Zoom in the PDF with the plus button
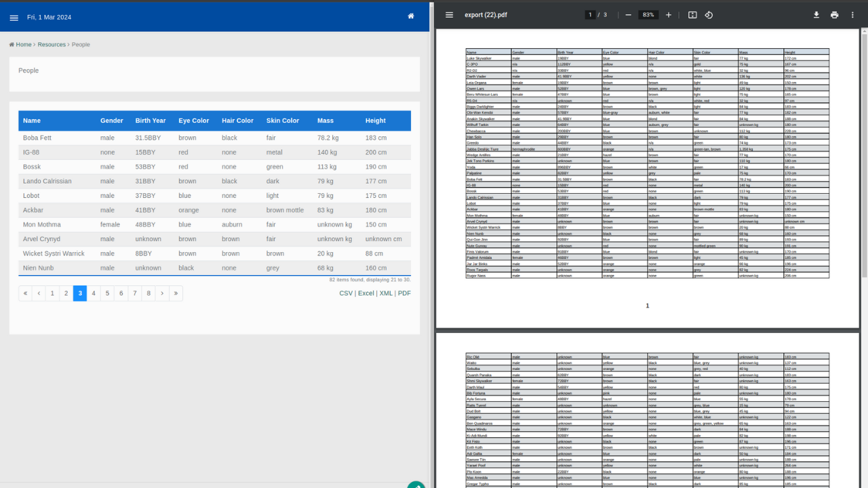Screen dimensions: 868x488 (669, 15)
